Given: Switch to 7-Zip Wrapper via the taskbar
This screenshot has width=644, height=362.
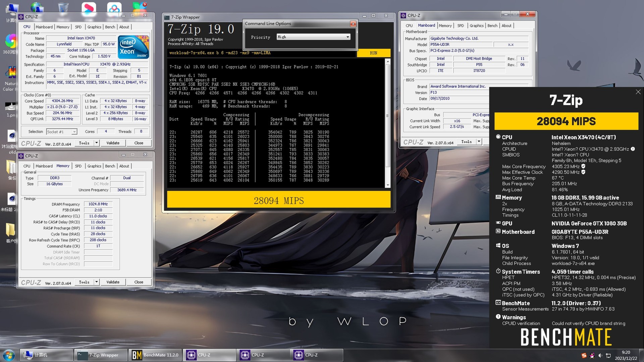Looking at the screenshot, I should click(101, 355).
